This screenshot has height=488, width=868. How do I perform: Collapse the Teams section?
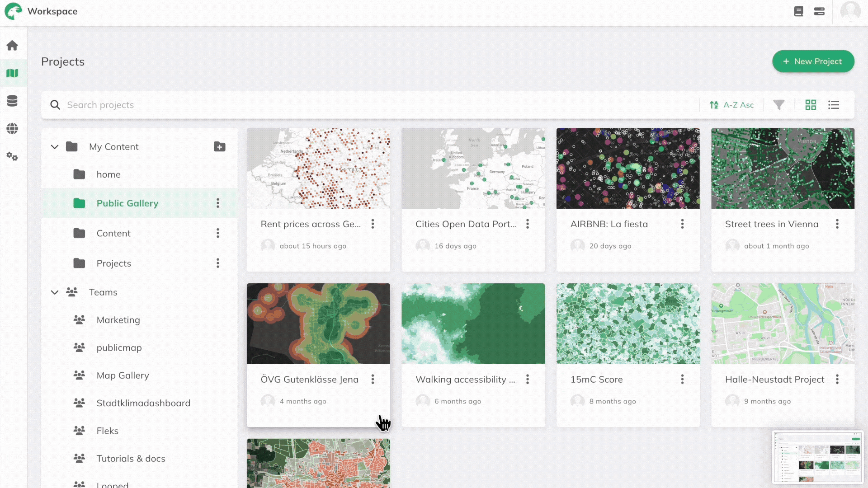[x=55, y=292]
